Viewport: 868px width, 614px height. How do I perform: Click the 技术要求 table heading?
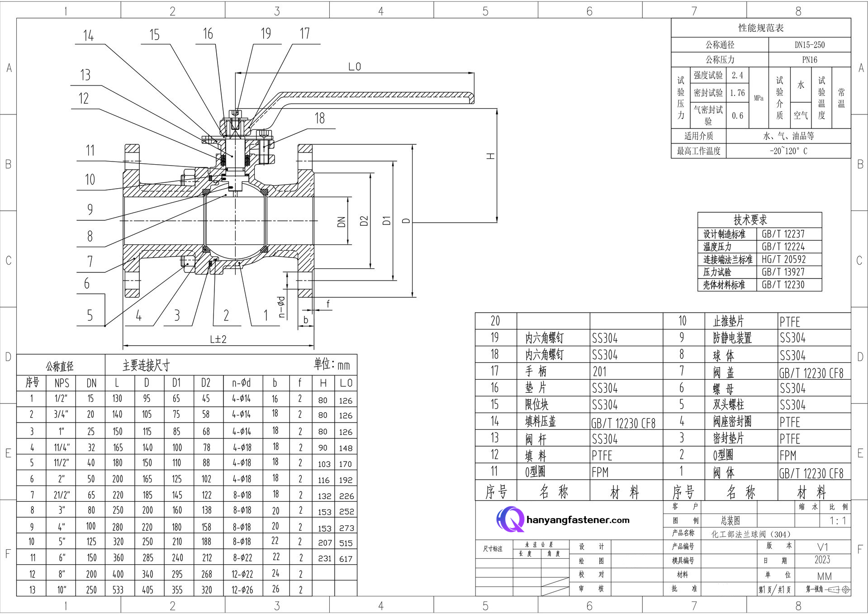tap(750, 220)
